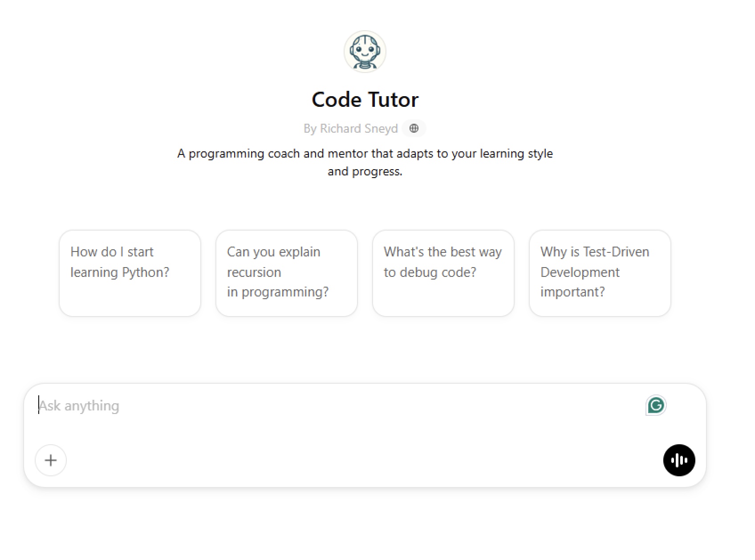Screen dimensions: 755x560
Task: Click "to debug code?" on the third card
Action: pyautogui.click(x=430, y=272)
